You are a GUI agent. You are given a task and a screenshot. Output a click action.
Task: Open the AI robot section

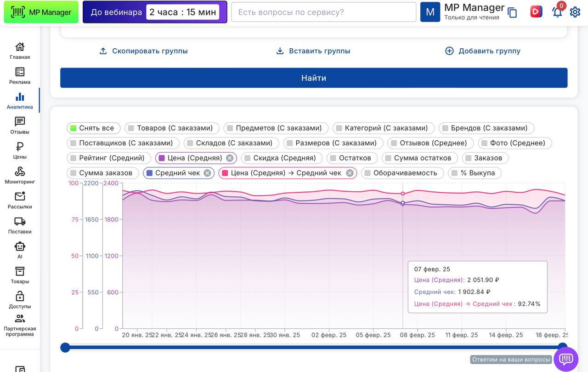20,250
